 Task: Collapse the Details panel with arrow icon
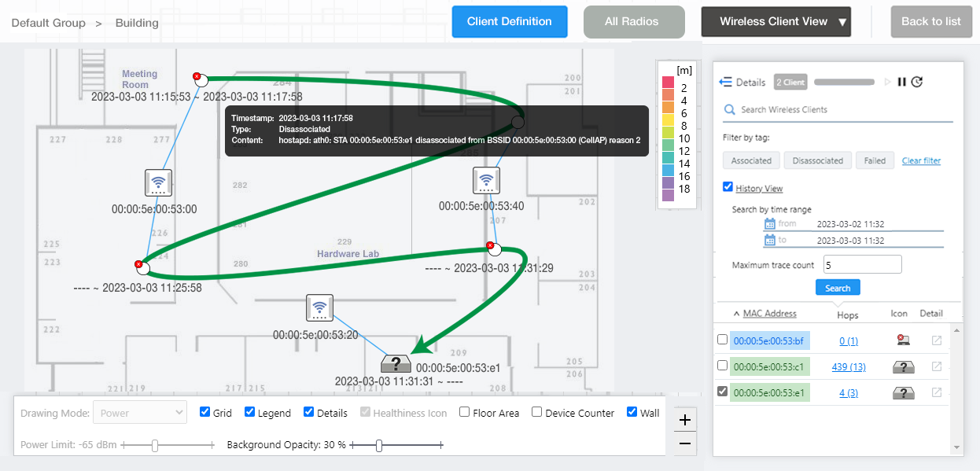coord(725,83)
